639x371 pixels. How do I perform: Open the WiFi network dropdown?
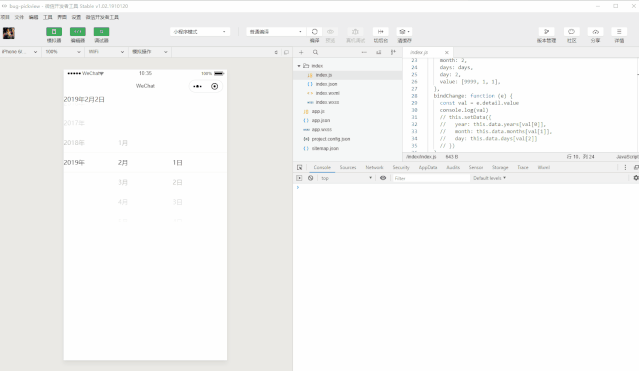pyautogui.click(x=106, y=52)
